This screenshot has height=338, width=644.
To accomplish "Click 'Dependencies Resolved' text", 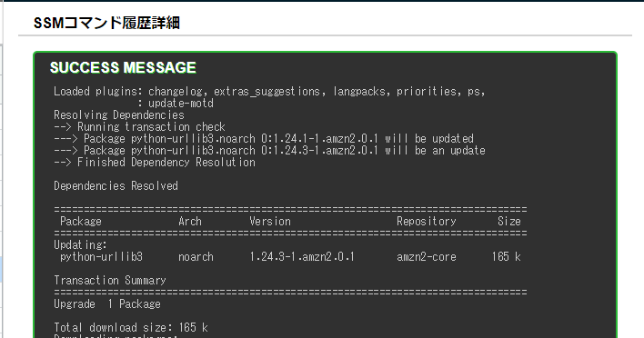I will 116,186.
